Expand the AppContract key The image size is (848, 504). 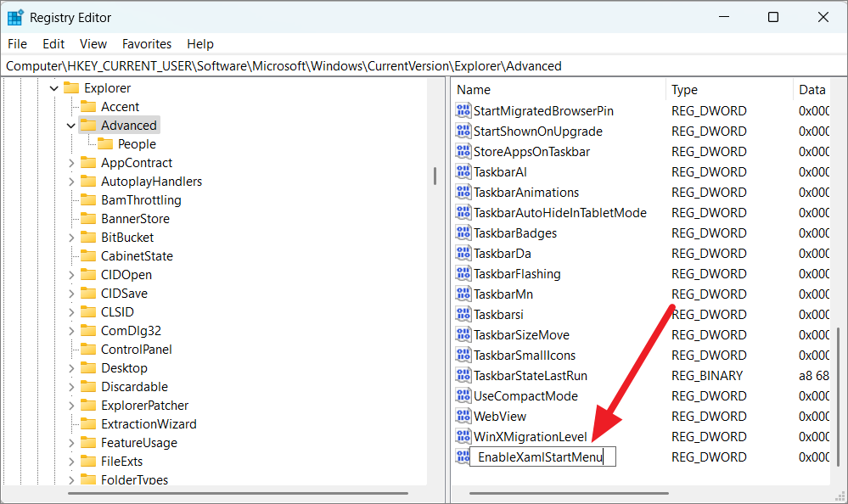tap(70, 163)
